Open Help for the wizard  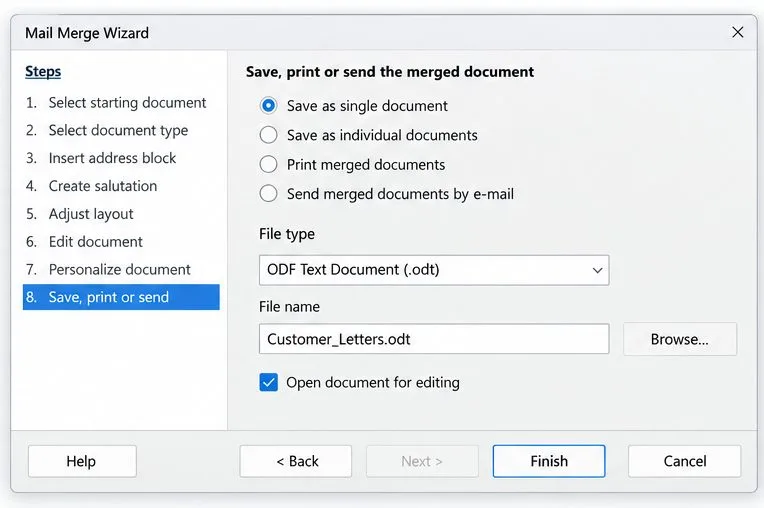click(82, 461)
